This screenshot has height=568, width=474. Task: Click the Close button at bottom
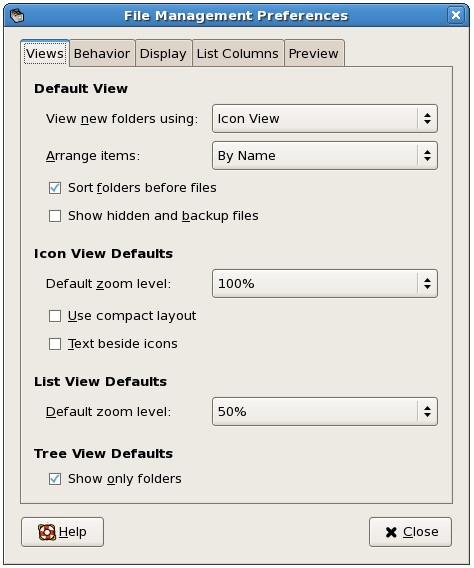(410, 532)
